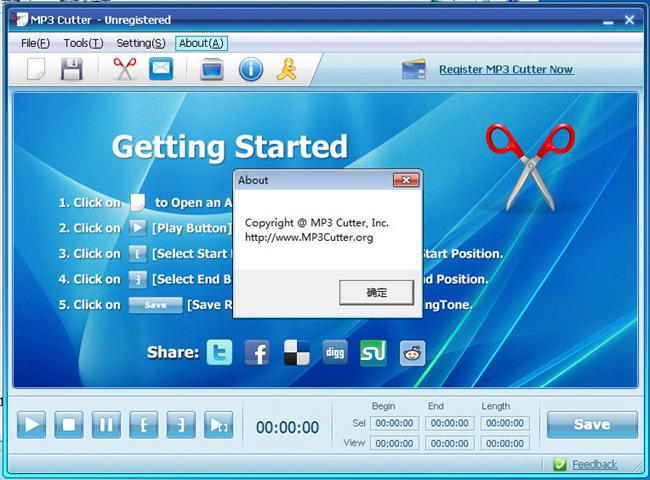The width and height of the screenshot is (650, 480).
Task: Click the new/open file toolbar icon
Action: (x=36, y=69)
